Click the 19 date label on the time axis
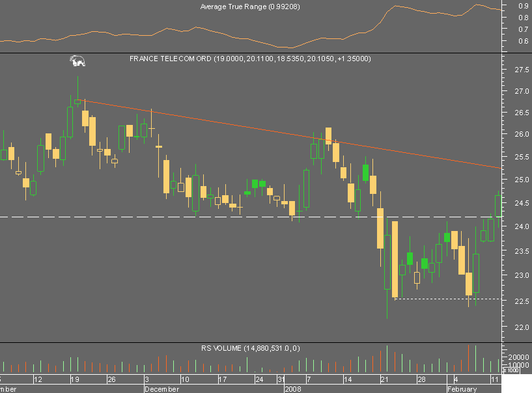This screenshot has width=532, height=393. (x=75, y=379)
